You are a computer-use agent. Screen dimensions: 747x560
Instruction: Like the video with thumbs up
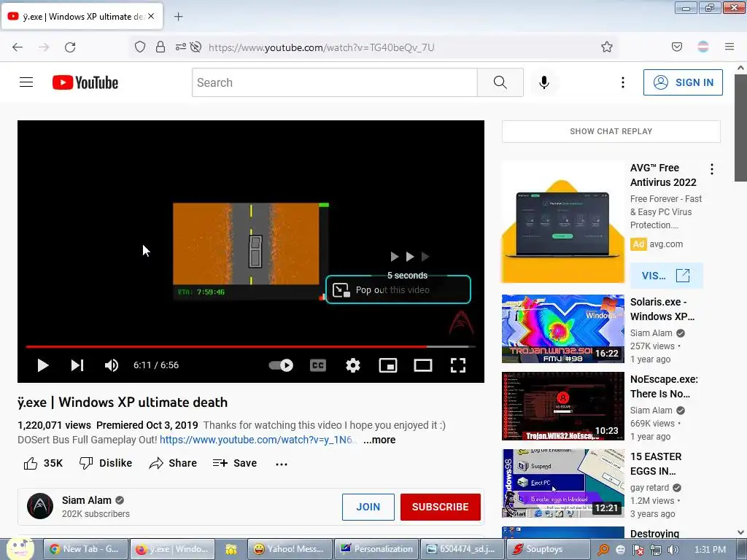pos(43,463)
